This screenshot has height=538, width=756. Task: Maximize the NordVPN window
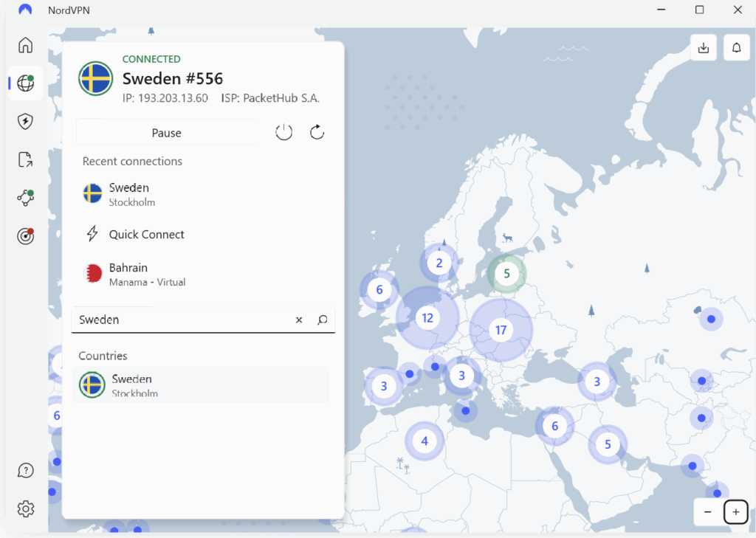[700, 10]
